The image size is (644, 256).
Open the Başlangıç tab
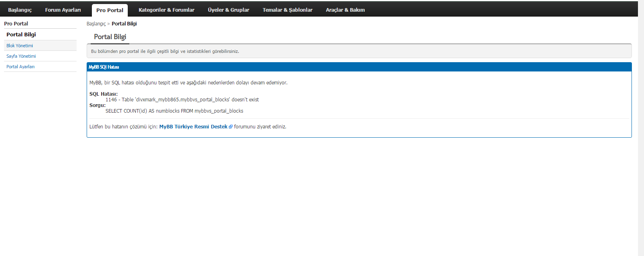click(x=20, y=10)
